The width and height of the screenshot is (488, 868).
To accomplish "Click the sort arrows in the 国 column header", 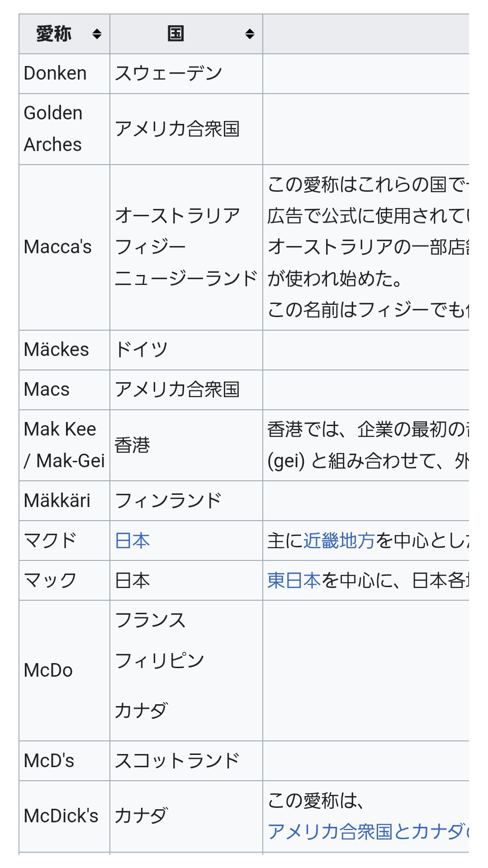I will coord(250,34).
